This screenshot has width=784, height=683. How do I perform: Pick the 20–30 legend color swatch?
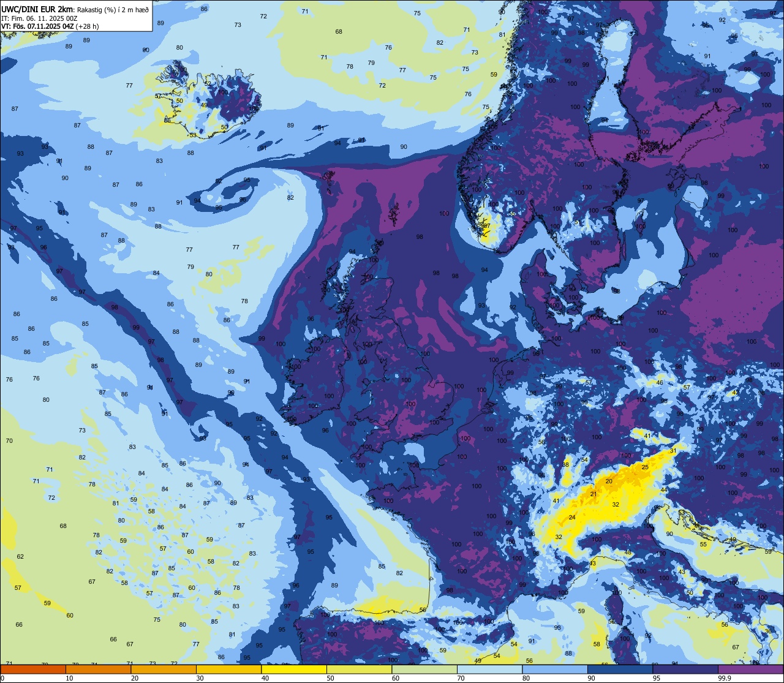click(x=164, y=669)
